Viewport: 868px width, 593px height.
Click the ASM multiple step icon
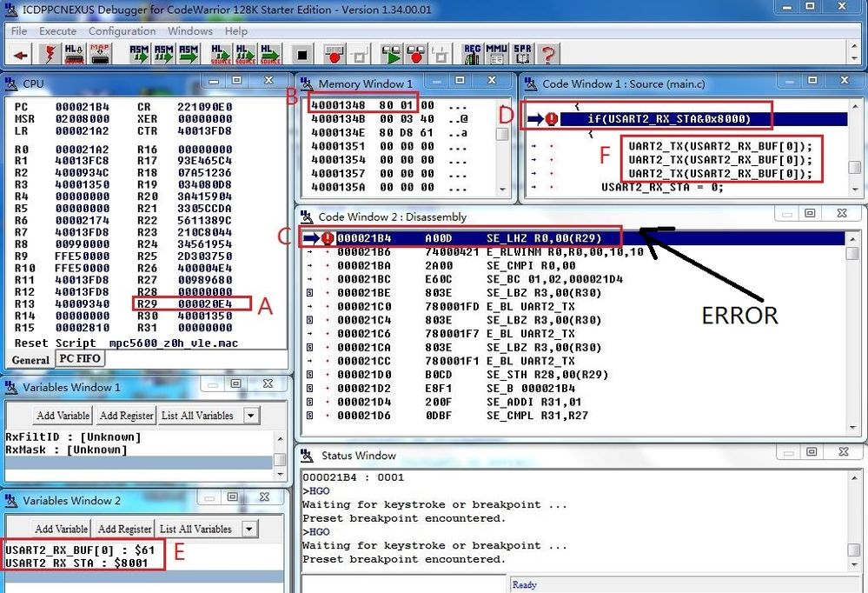click(164, 55)
